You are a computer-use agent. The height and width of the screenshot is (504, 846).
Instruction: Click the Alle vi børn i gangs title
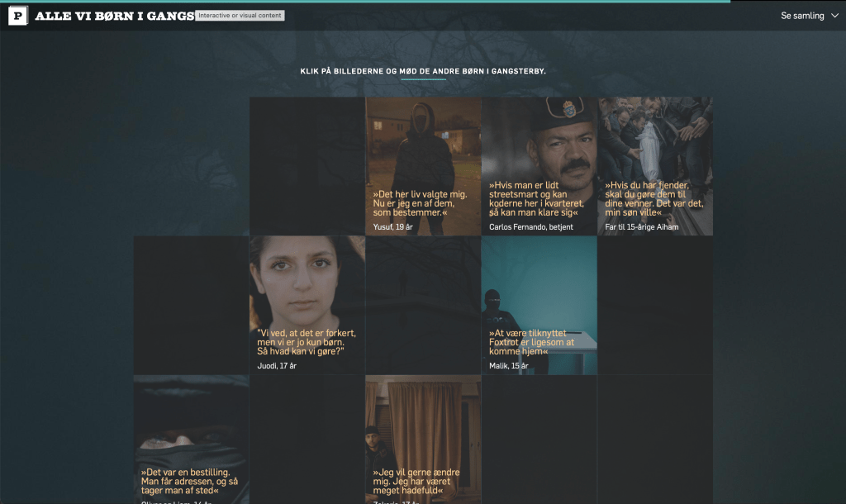tap(115, 16)
